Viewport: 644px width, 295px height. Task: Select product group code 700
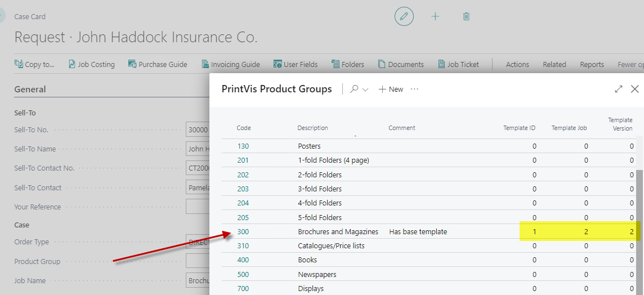coord(243,288)
